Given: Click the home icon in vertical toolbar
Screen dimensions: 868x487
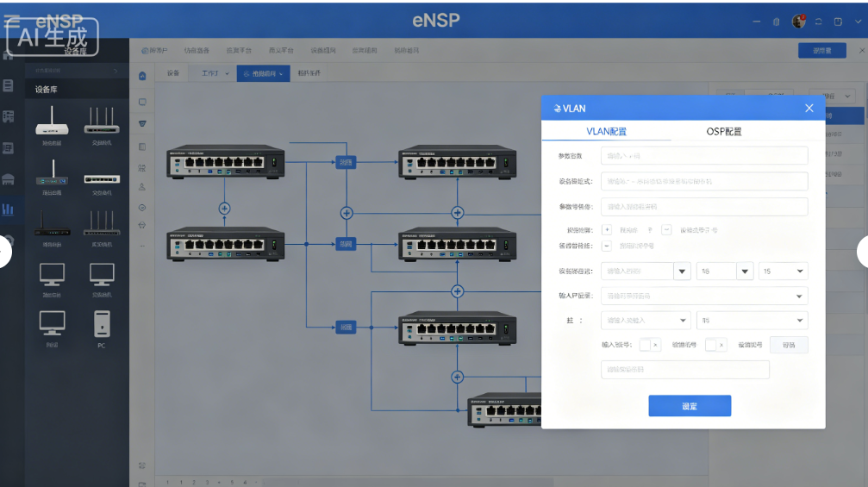Looking at the screenshot, I should coord(142,76).
